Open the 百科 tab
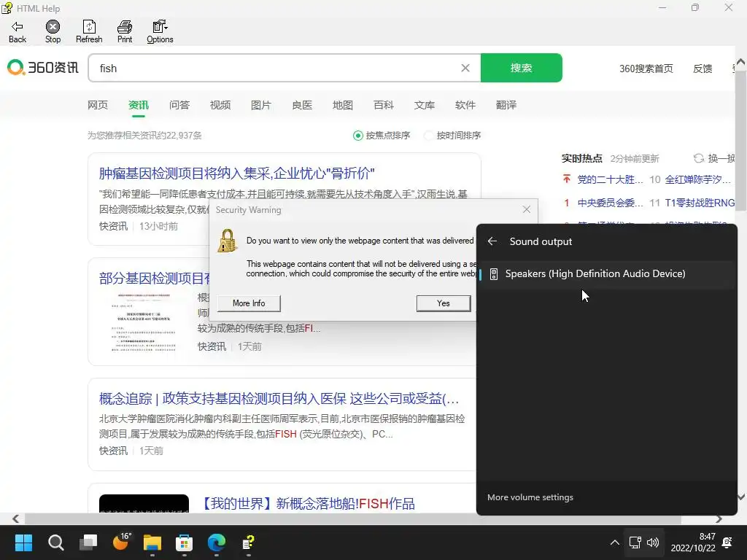 (x=384, y=105)
